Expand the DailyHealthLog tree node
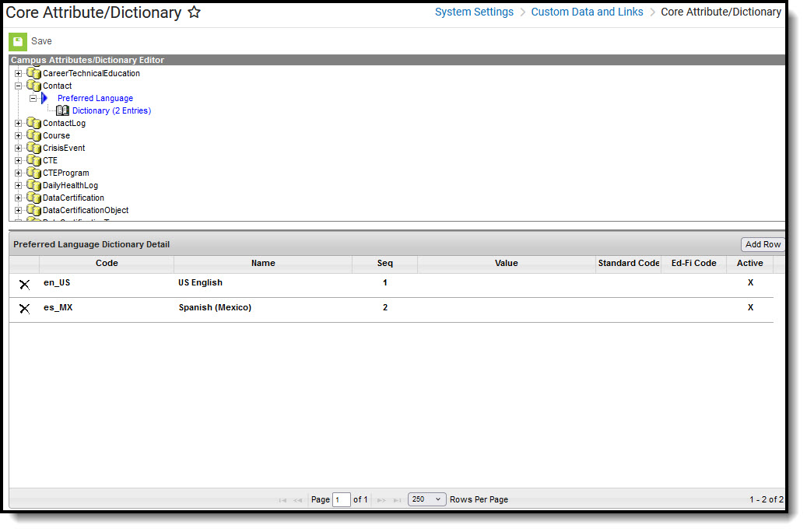The image size is (807, 532). coord(19,185)
